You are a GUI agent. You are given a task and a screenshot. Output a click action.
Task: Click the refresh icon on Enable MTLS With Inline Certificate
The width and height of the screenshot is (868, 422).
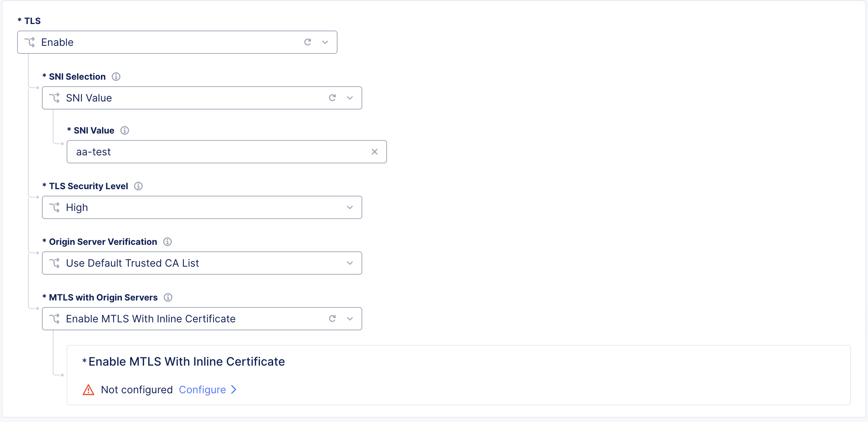pyautogui.click(x=332, y=318)
